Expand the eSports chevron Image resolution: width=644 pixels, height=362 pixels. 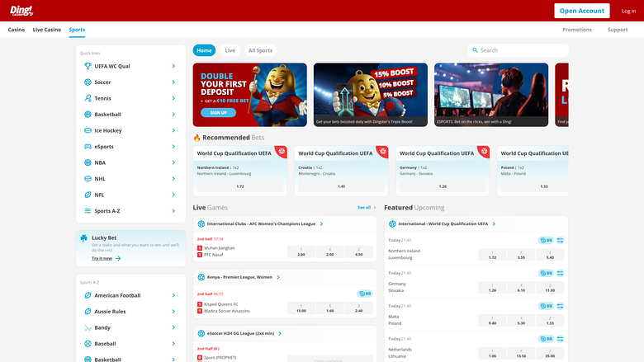(x=173, y=146)
